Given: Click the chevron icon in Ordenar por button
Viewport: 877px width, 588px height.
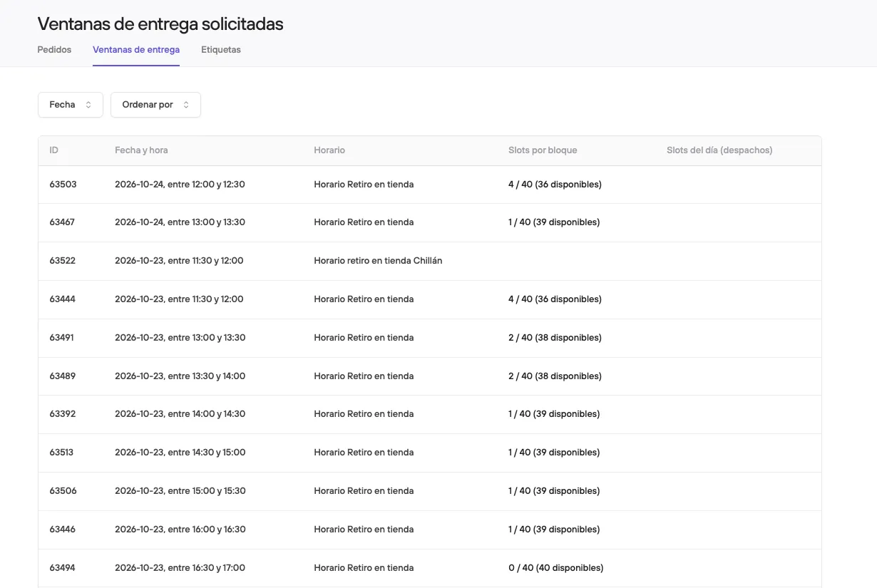Looking at the screenshot, I should coord(186,105).
